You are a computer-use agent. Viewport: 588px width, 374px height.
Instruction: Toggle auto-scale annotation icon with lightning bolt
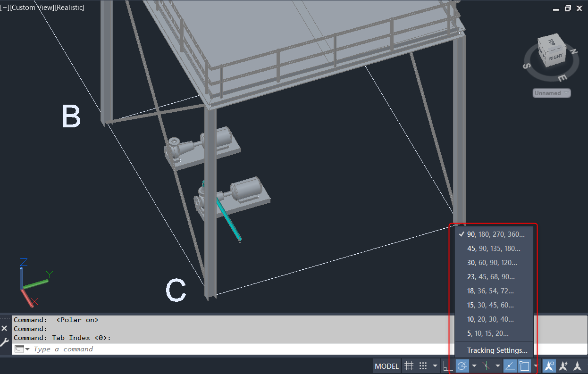point(563,366)
